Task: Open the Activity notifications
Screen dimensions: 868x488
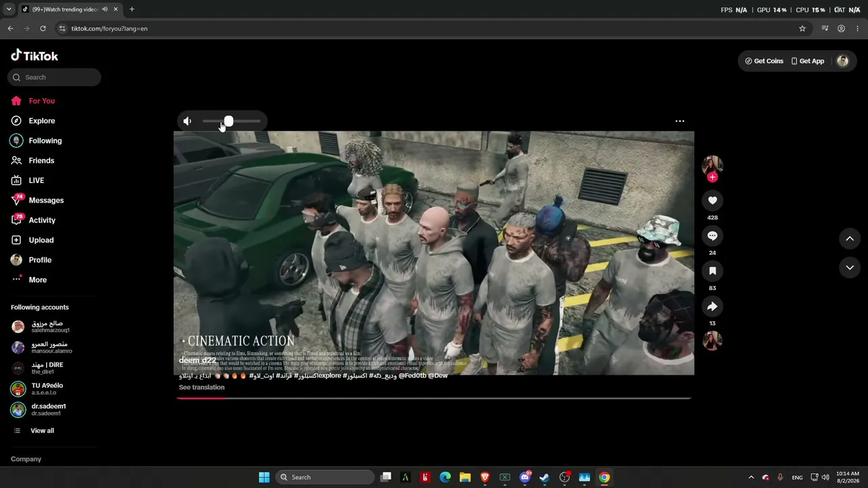Action: click(x=33, y=220)
